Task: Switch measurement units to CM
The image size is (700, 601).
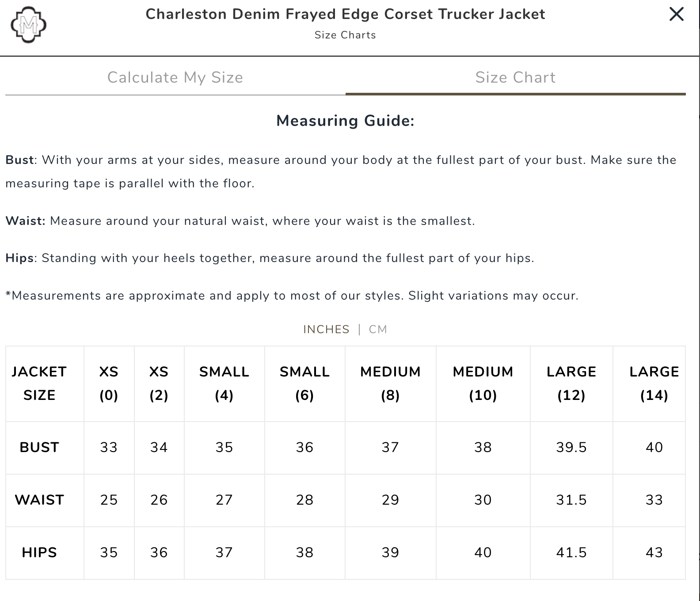Action: (378, 329)
